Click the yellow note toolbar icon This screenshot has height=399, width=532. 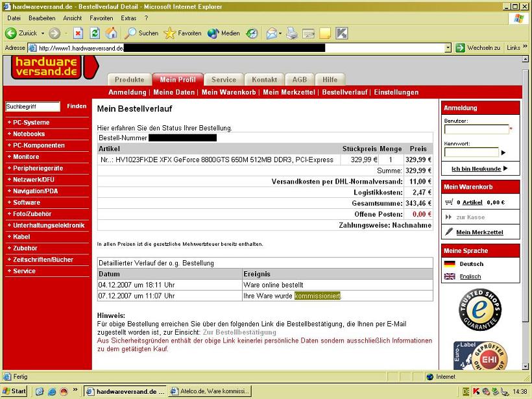(324, 33)
